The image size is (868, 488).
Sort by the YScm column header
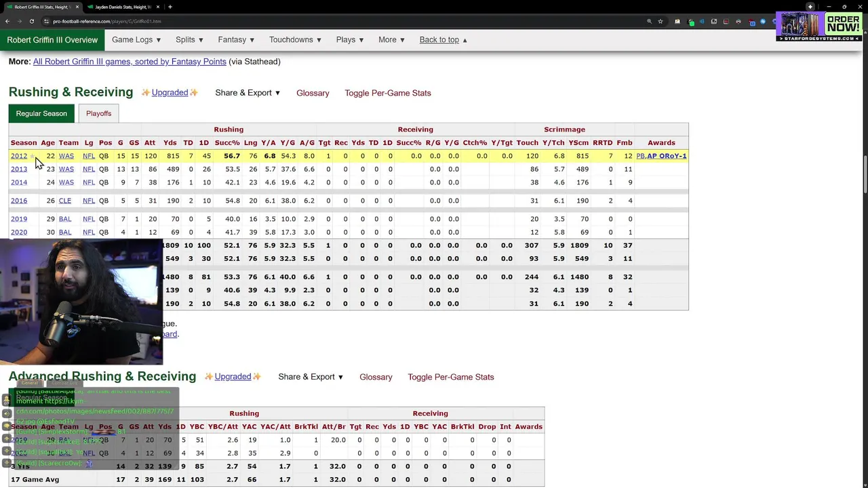pyautogui.click(x=578, y=142)
